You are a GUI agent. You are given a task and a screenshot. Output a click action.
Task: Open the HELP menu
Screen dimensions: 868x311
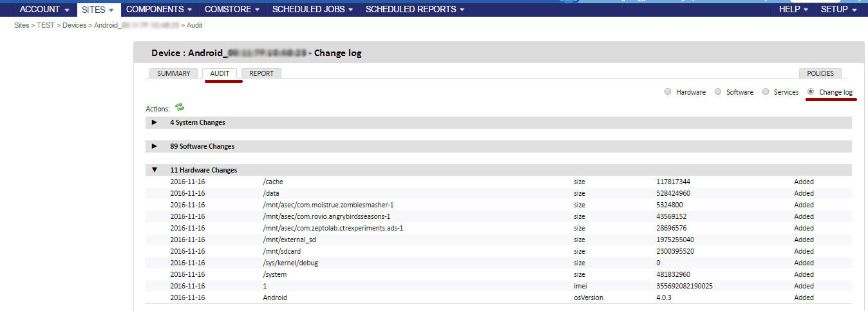(x=794, y=10)
